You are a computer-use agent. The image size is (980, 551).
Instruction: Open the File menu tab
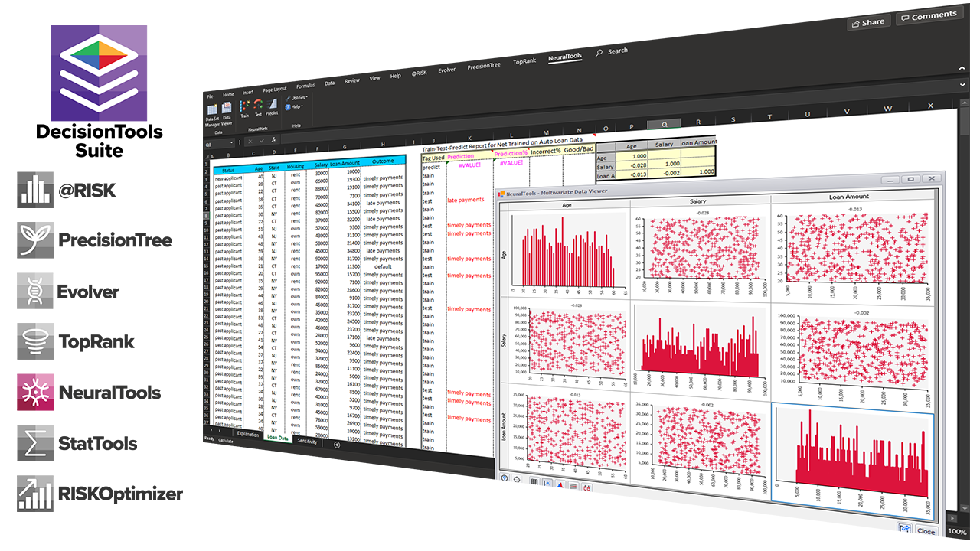coord(210,96)
